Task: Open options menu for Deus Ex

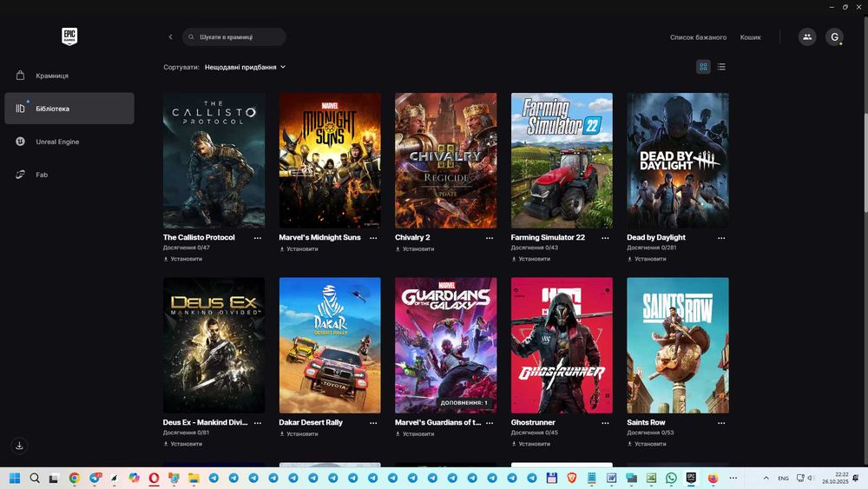Action: pyautogui.click(x=258, y=422)
